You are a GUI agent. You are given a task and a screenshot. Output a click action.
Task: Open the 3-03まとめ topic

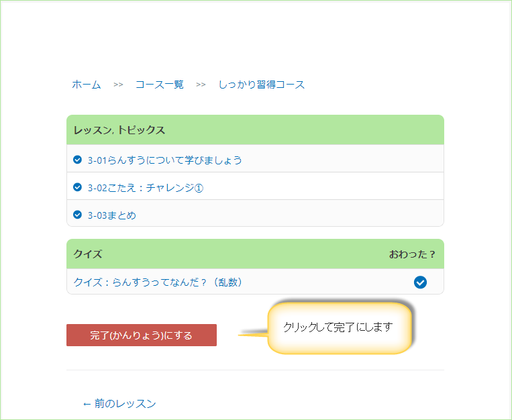(x=112, y=215)
